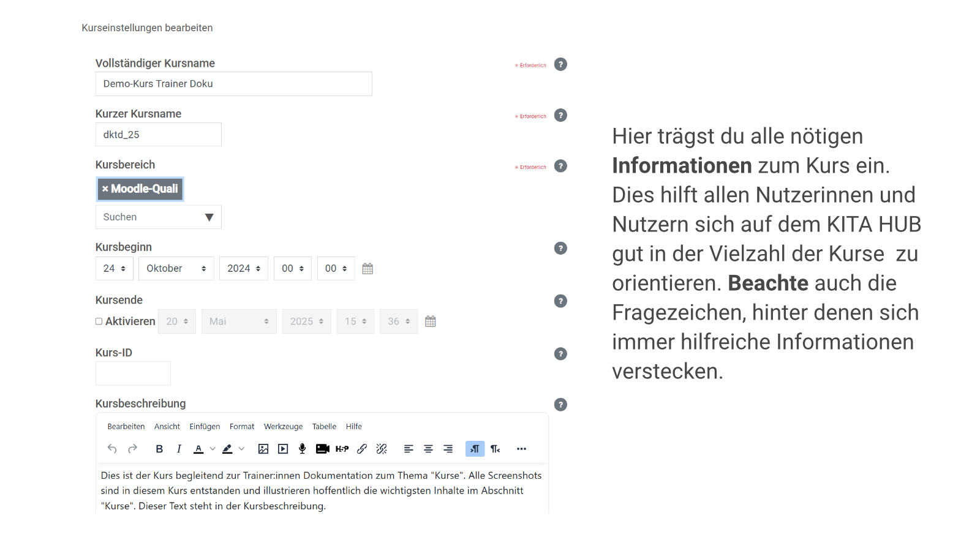Enable the Kursende Aktivieren checkbox

tap(99, 321)
